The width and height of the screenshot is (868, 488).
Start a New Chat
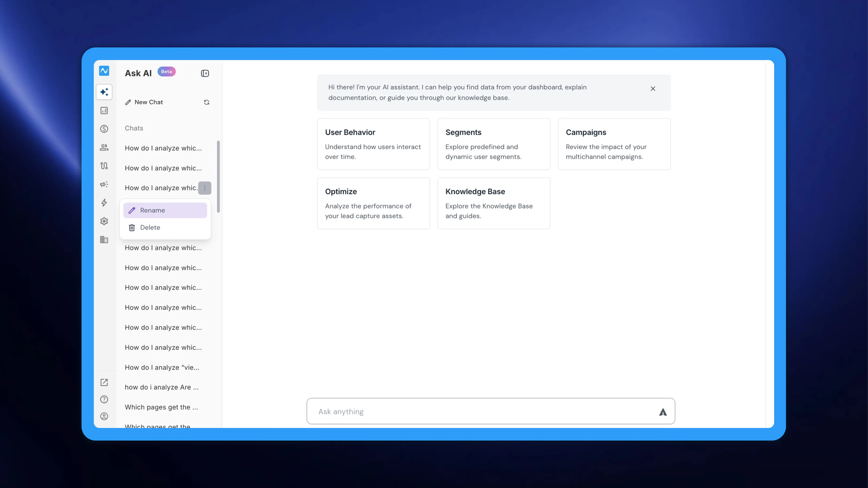coord(144,102)
